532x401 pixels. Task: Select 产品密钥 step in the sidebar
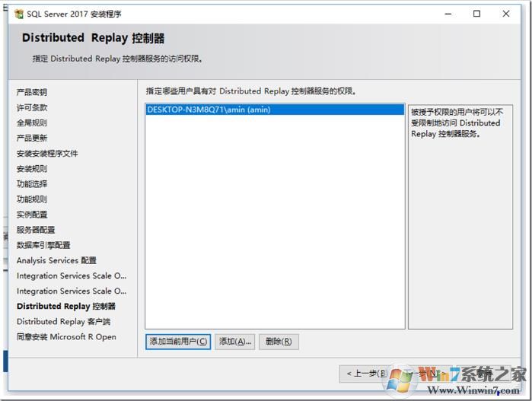click(x=32, y=92)
